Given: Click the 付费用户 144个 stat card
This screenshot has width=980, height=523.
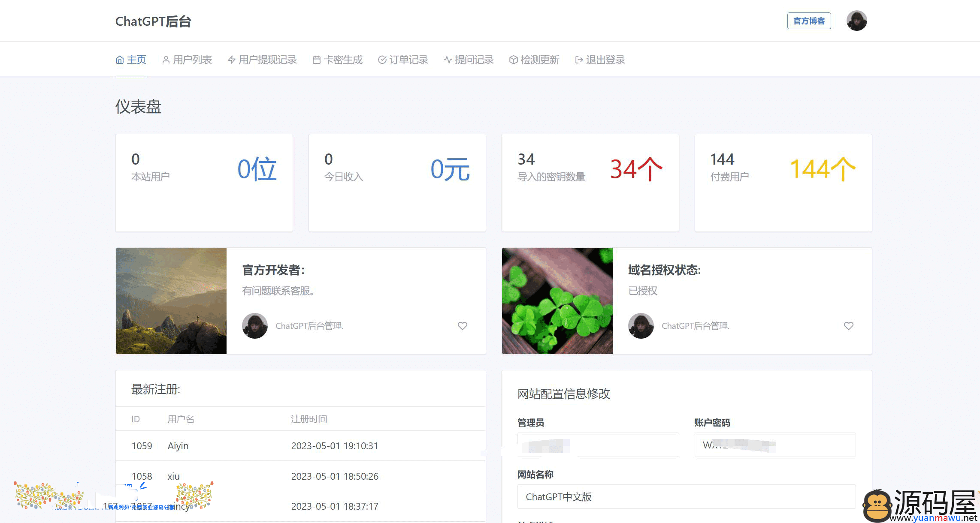Looking at the screenshot, I should [783, 183].
